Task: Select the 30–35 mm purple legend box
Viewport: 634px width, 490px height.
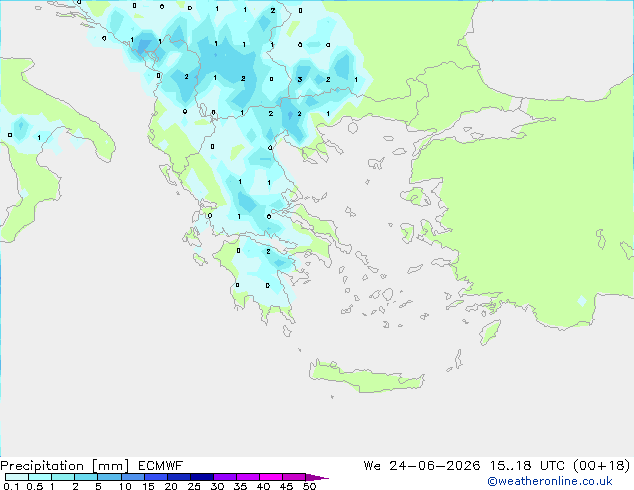Action: point(224,477)
